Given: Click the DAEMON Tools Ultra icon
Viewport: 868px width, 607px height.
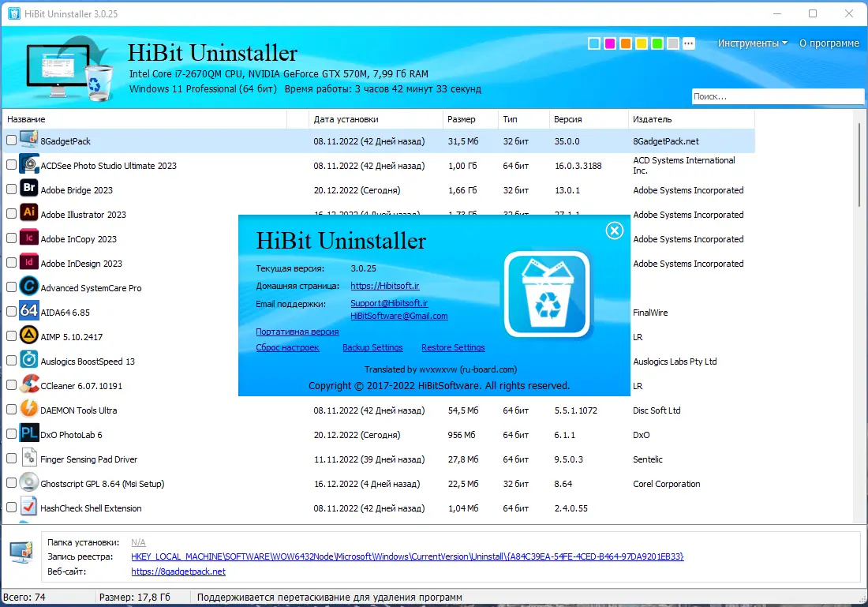Looking at the screenshot, I should [x=29, y=410].
